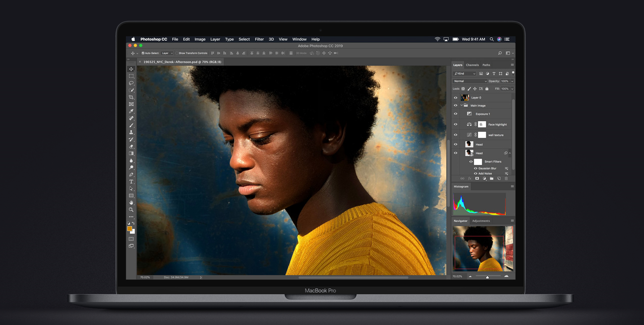Open the Filter menu
644x325 pixels.
click(259, 39)
